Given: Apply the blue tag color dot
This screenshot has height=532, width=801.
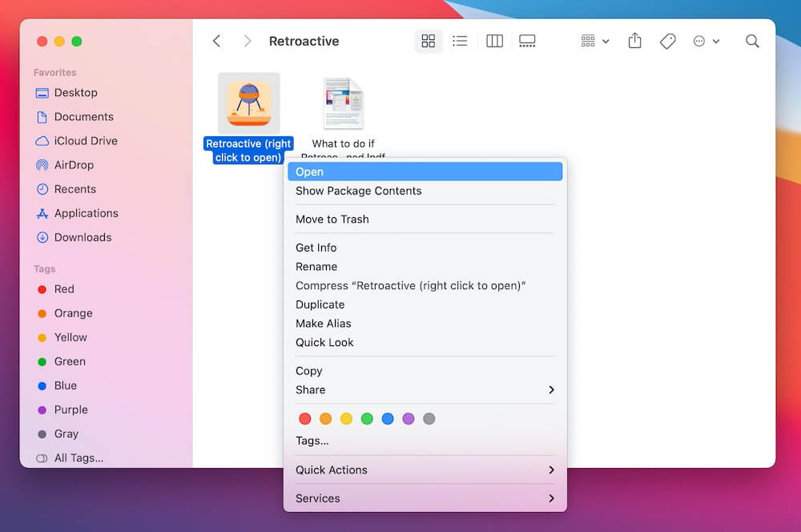Looking at the screenshot, I should [388, 418].
